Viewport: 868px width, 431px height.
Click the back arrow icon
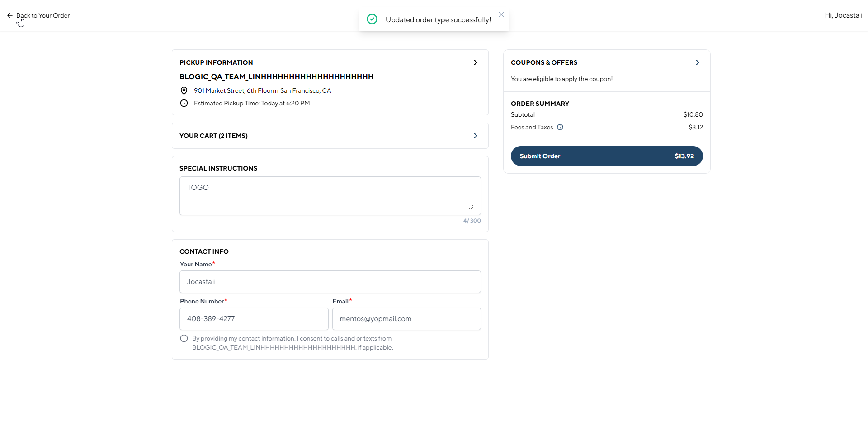tap(10, 15)
